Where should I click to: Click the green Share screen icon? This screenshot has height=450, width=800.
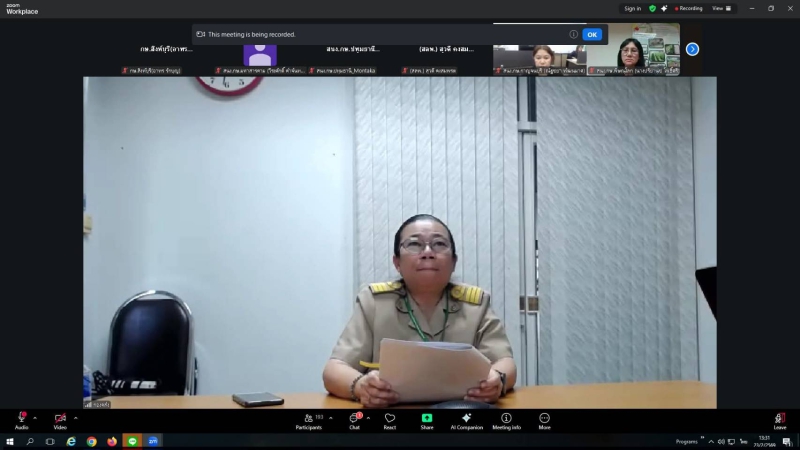tap(427, 418)
